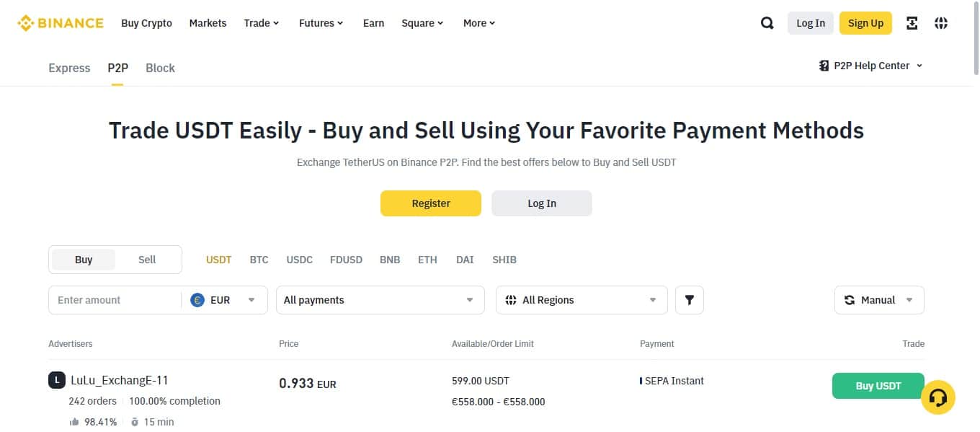
Task: Switch to the Sell toggle
Action: [x=147, y=260]
